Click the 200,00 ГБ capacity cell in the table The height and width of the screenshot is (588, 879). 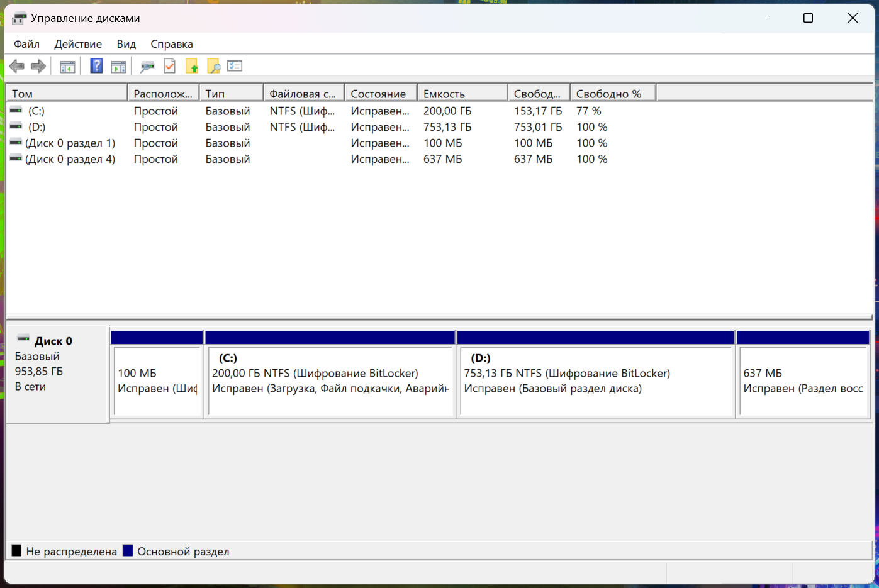[447, 111]
